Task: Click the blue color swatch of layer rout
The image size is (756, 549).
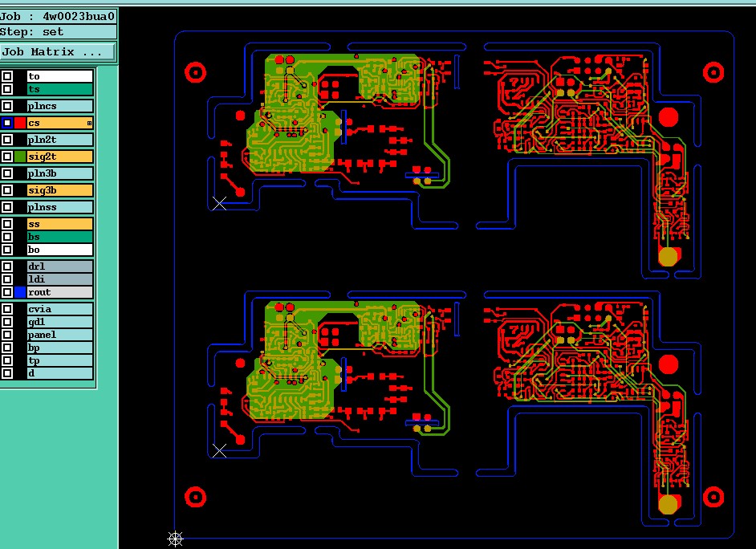Action: click(x=20, y=292)
